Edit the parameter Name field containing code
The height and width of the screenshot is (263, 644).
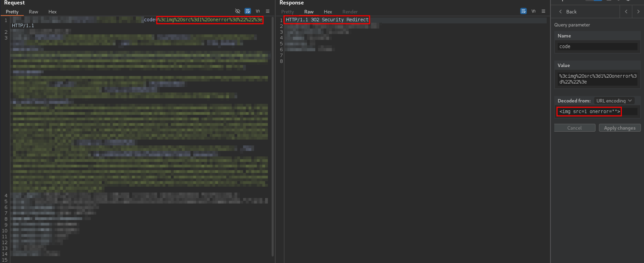click(597, 46)
